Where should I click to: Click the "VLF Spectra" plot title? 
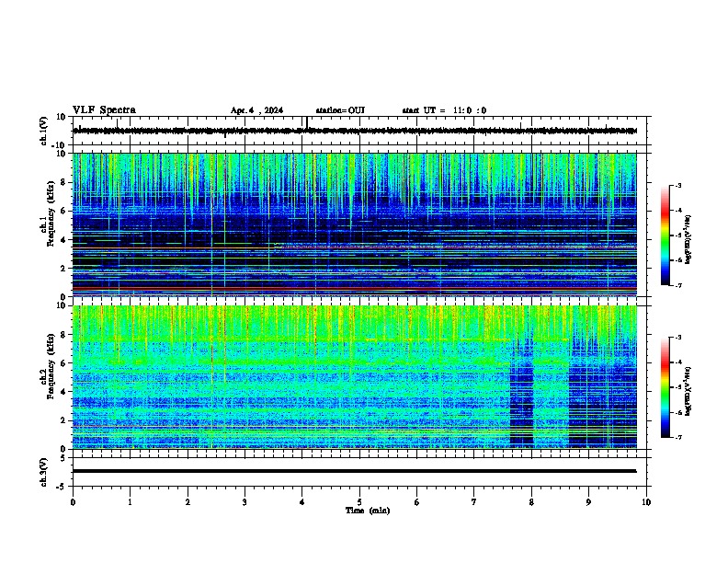click(x=104, y=110)
